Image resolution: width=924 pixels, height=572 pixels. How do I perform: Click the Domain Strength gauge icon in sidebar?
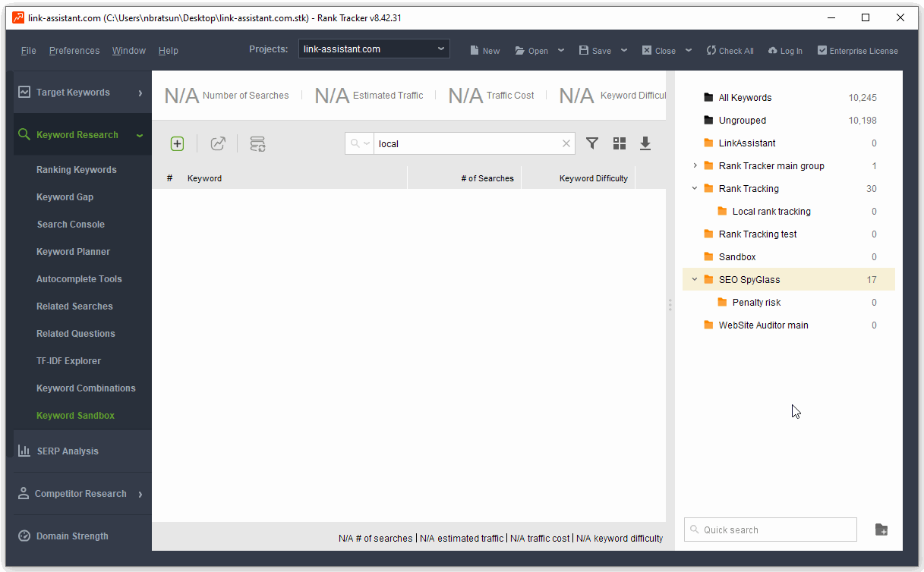(x=24, y=536)
